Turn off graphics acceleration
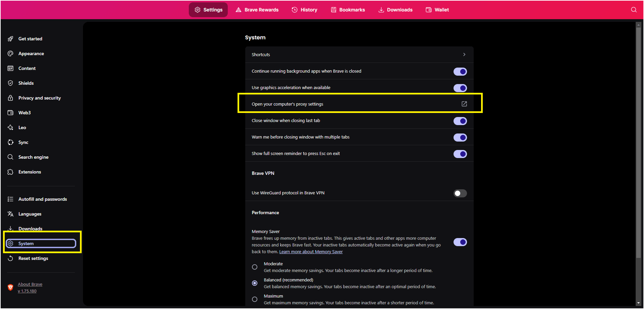 (460, 88)
